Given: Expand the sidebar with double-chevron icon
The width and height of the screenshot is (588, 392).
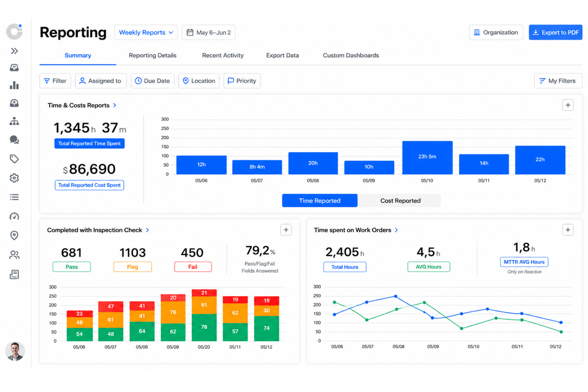Looking at the screenshot, I should 14,51.
